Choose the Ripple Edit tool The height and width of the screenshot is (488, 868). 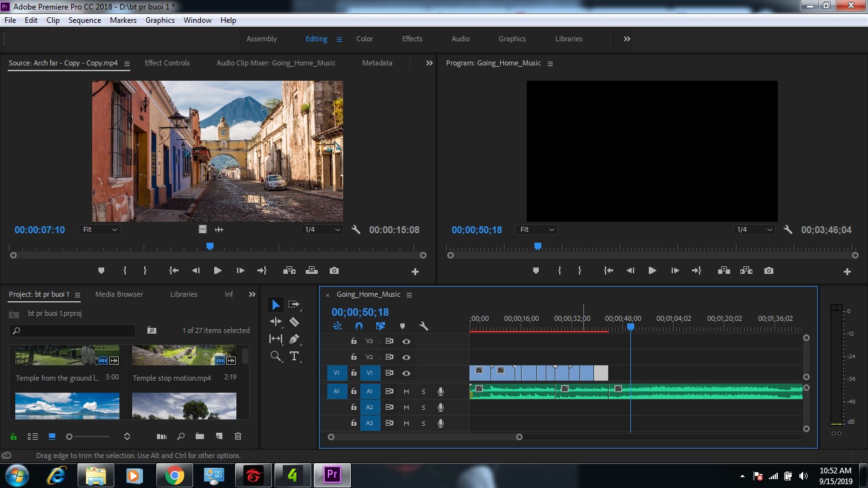click(x=276, y=322)
